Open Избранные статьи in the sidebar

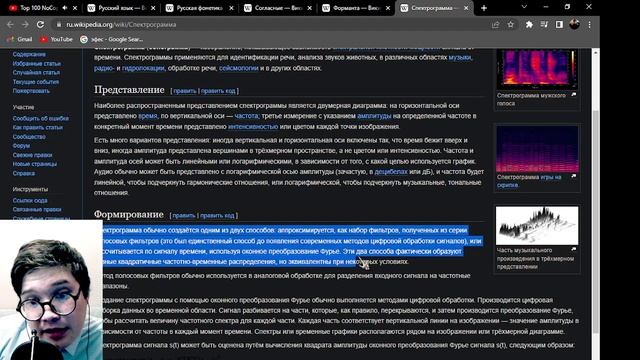pos(37,64)
